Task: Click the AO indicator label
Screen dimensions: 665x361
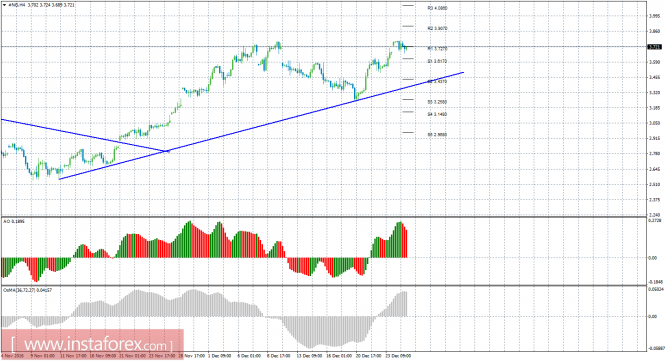Action: tap(9, 221)
